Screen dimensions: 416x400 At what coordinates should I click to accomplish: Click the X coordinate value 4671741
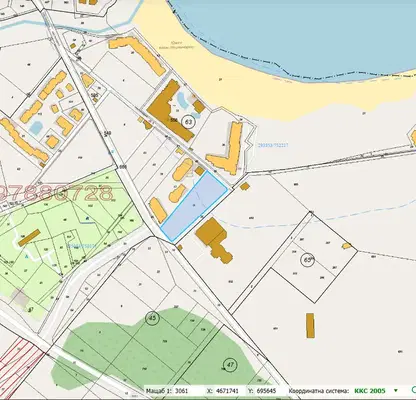[227, 391]
